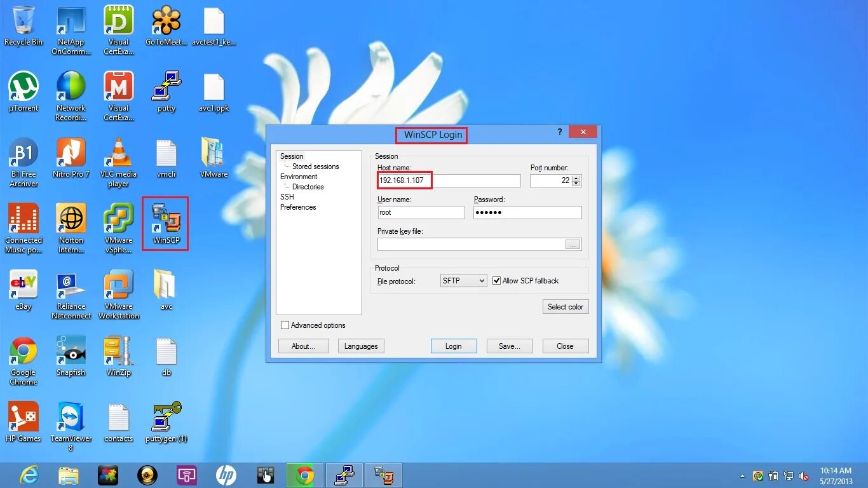The height and width of the screenshot is (488, 868).
Task: Click the ? help button in title bar
Action: [560, 132]
